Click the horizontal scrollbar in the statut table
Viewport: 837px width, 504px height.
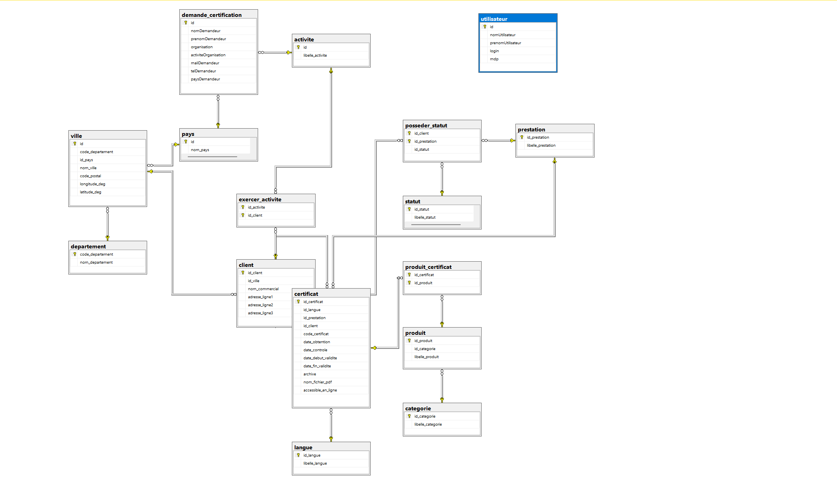coord(436,224)
